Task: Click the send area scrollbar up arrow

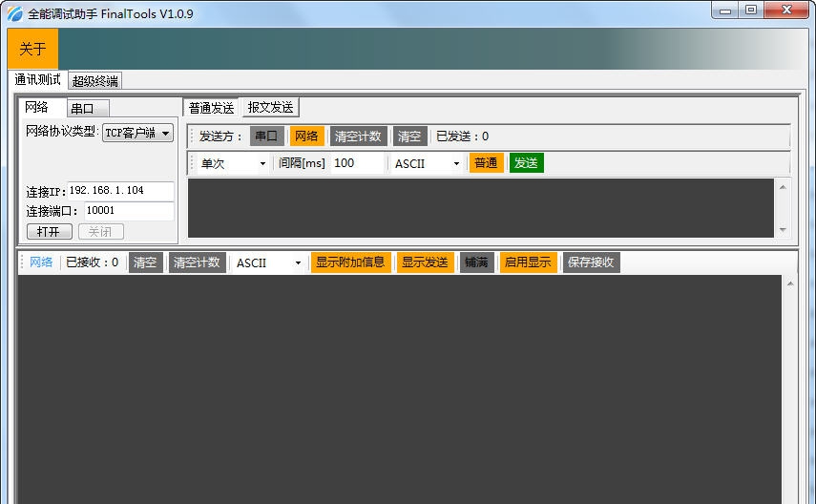Action: (783, 187)
